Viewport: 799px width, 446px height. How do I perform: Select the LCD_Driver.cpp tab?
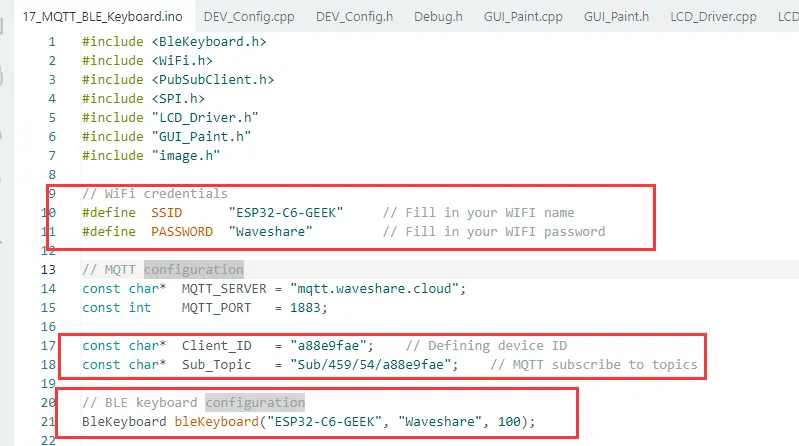click(713, 16)
